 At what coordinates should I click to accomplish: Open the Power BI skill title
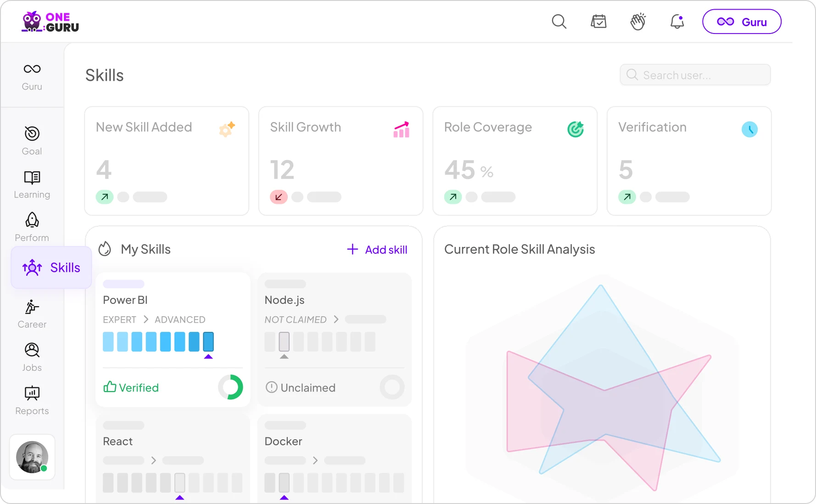pyautogui.click(x=125, y=300)
